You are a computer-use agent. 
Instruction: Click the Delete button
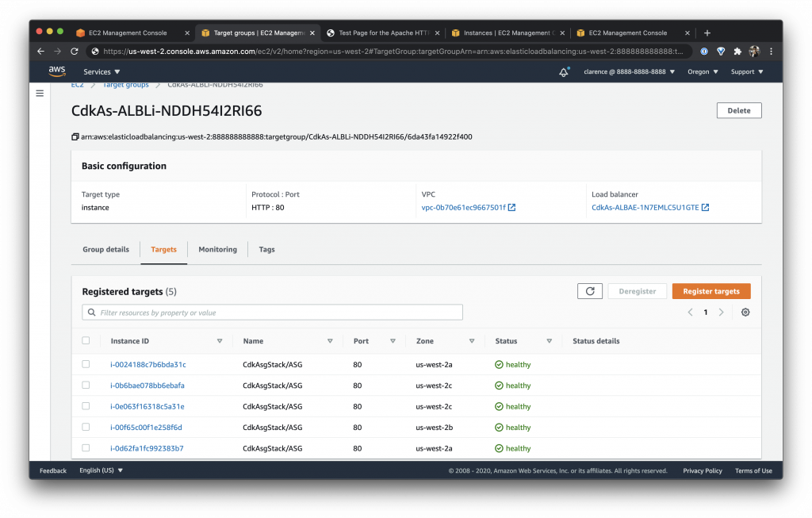click(739, 110)
